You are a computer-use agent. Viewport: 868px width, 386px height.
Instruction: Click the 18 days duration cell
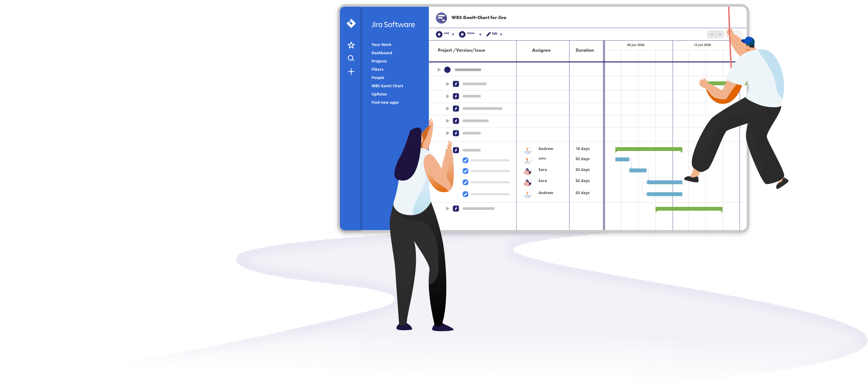click(582, 149)
